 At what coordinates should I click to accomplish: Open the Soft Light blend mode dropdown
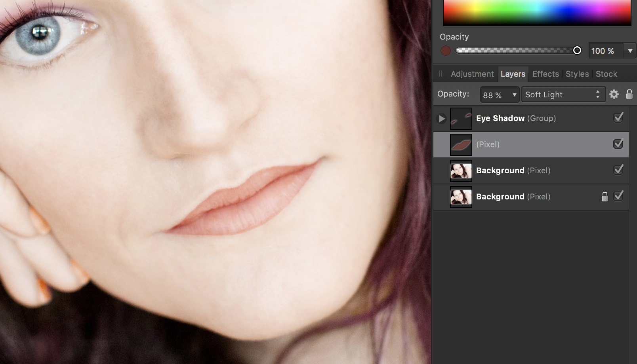pos(563,95)
